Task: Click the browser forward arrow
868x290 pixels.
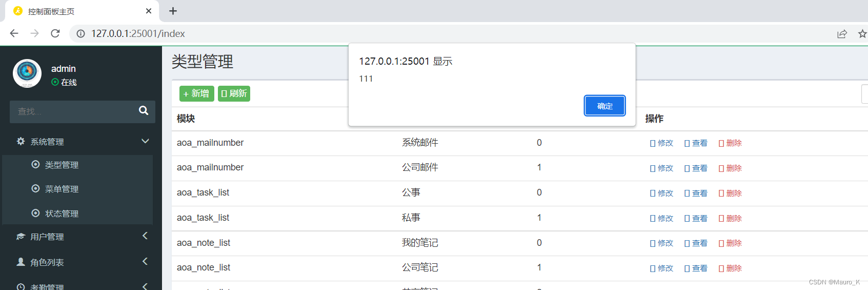Action: [x=34, y=33]
